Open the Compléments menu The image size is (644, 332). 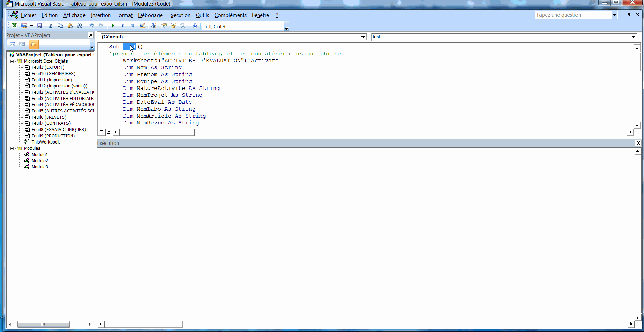(x=230, y=15)
